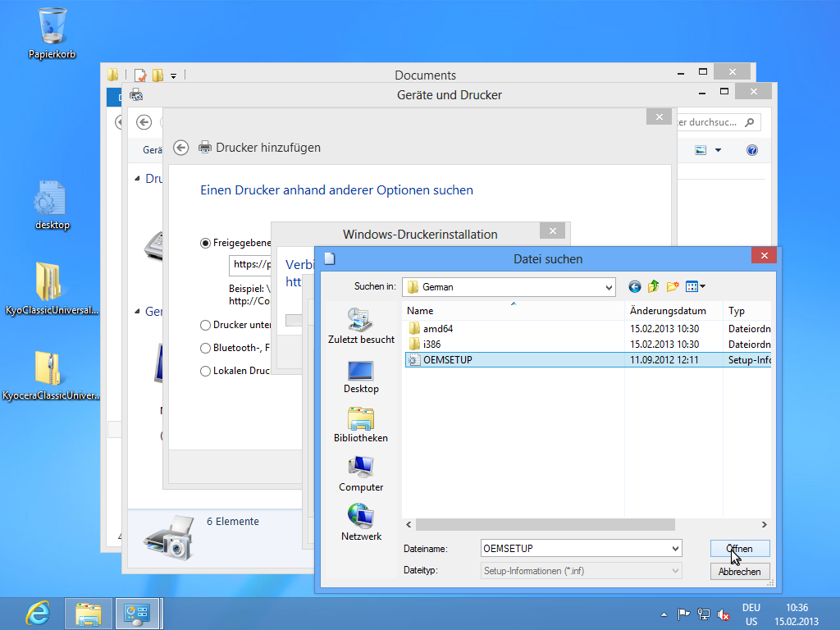This screenshot has height=630, width=840.
Task: Click search magnifier in Geräte und Drucker
Action: [750, 122]
